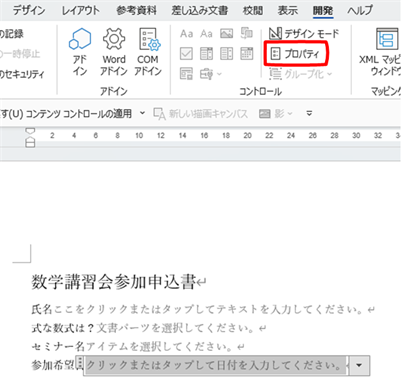
Task: Click マクロのセキュリティ button
Action: tap(22, 74)
